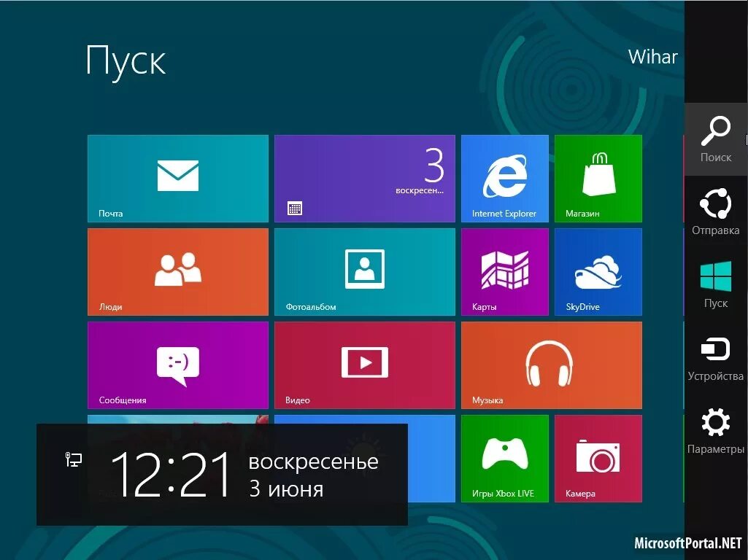Open the Settings (Параметры) charm
The image size is (748, 560).
(x=716, y=431)
